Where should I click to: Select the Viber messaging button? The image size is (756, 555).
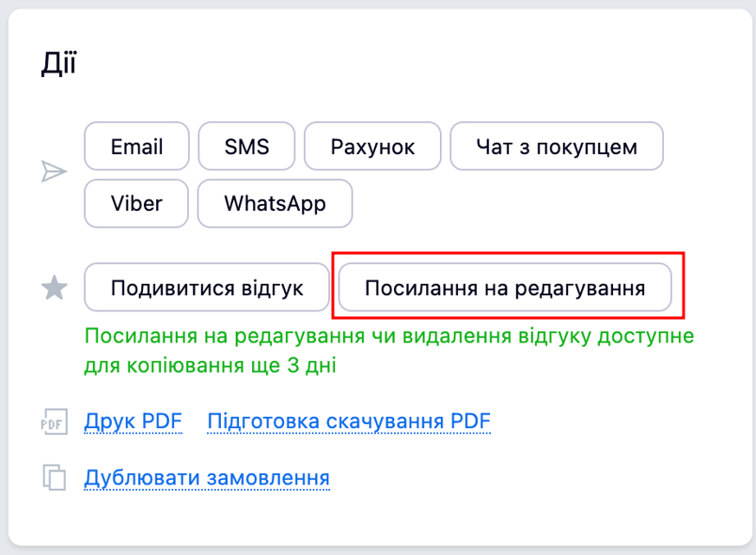pos(136,203)
